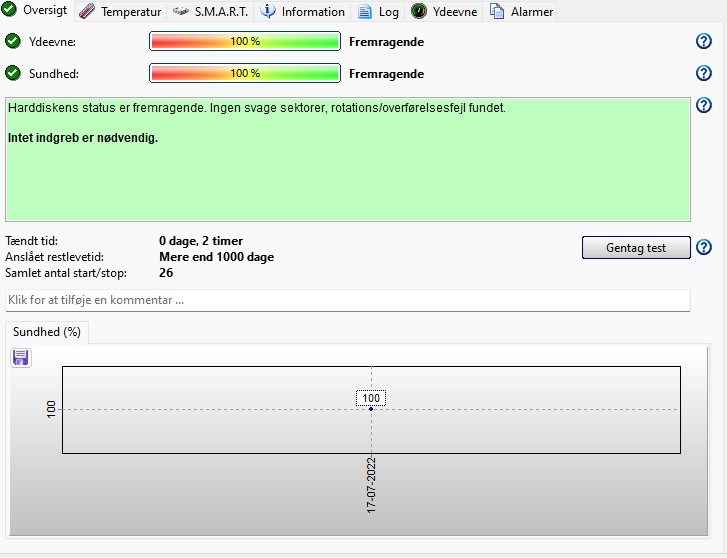Click the 17-07-2022 date label on graph

click(371, 485)
